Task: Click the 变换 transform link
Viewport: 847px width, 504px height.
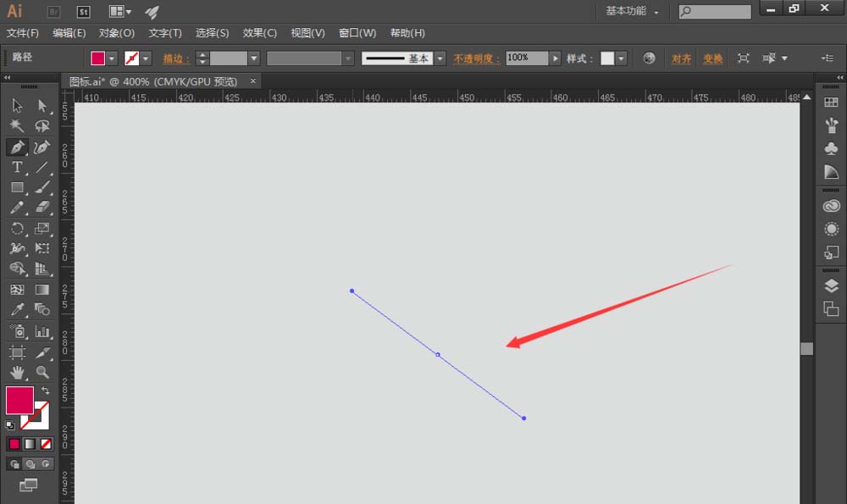Action: [713, 58]
